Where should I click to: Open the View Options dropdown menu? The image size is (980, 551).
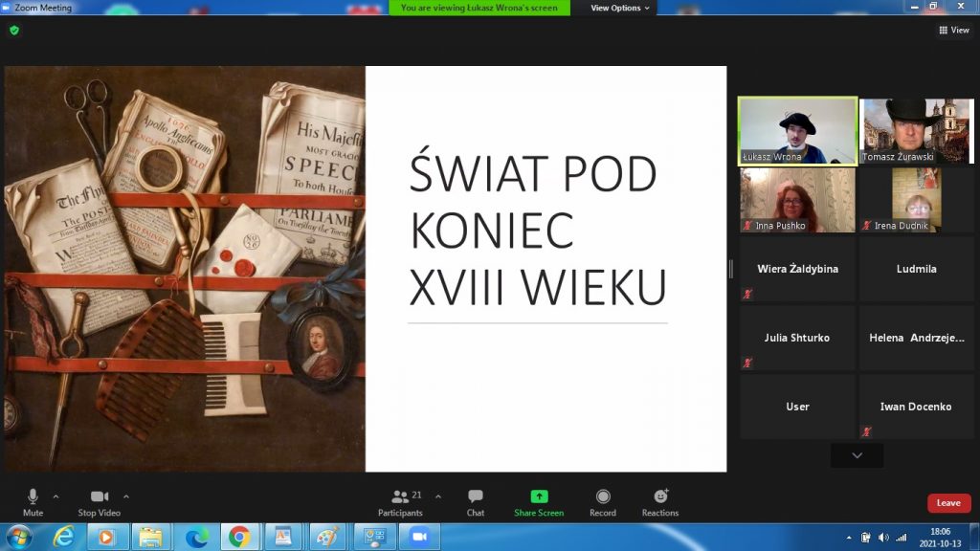[x=620, y=8]
